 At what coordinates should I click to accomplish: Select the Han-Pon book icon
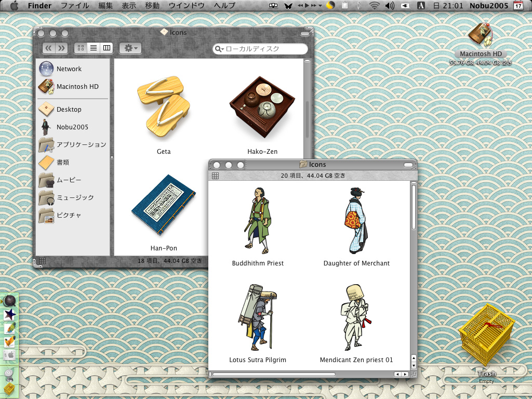[164, 205]
